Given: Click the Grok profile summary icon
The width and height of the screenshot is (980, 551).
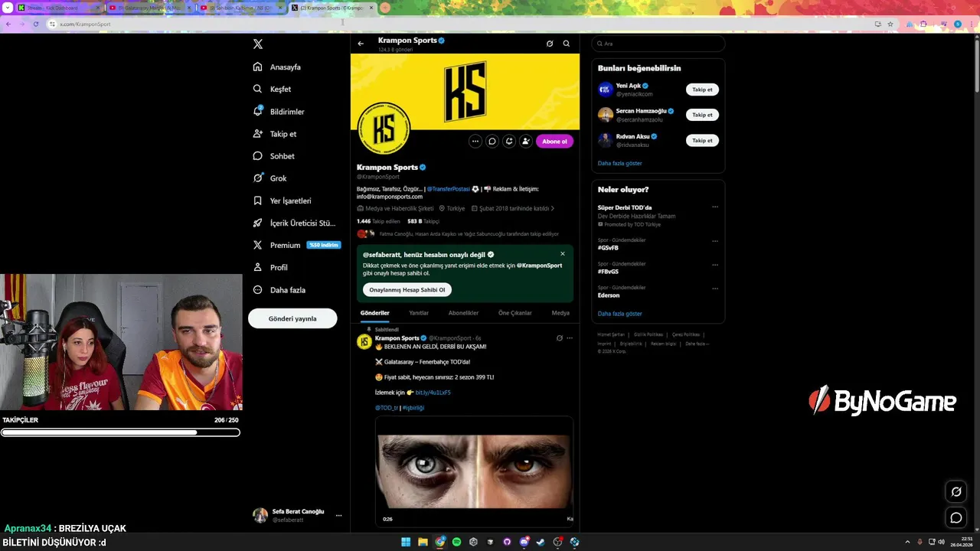Looking at the screenshot, I should (x=550, y=44).
